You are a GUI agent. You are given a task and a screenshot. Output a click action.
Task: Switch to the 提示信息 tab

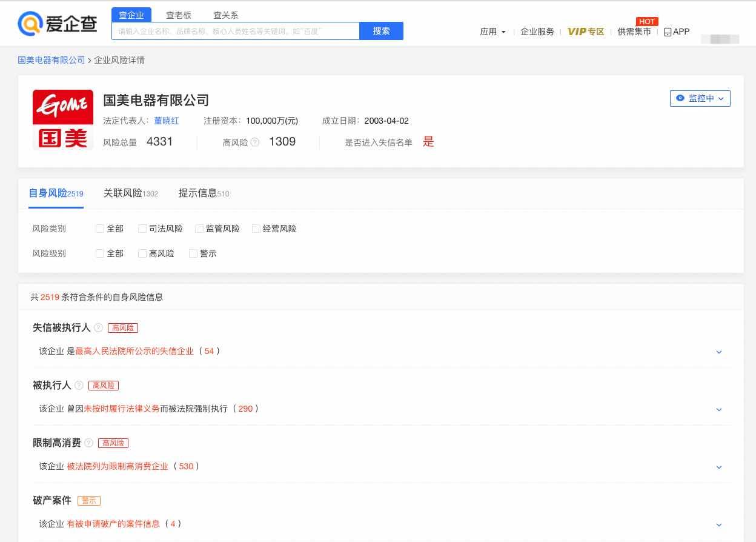(x=204, y=193)
